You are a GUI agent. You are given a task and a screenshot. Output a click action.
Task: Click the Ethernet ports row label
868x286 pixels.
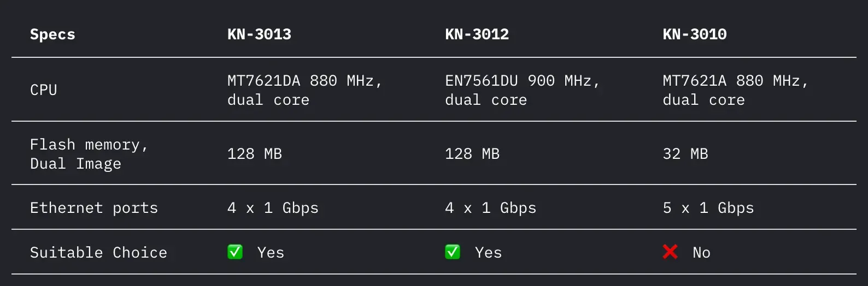click(x=94, y=208)
